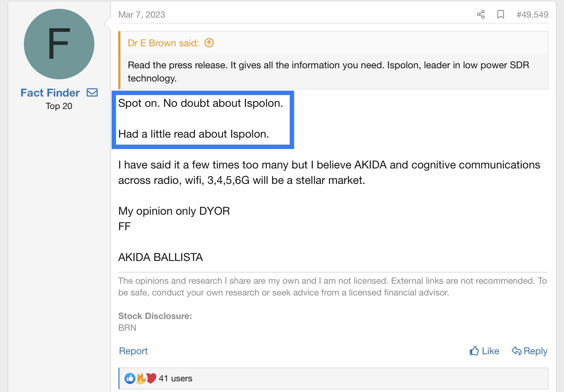
Task: Report this post
Action: coord(133,351)
